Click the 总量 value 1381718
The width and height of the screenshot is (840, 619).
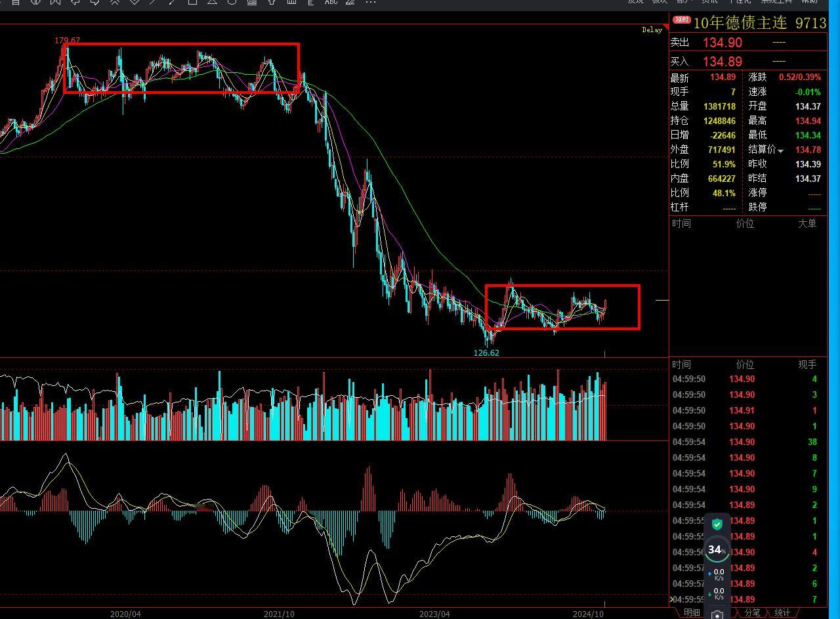[719, 106]
